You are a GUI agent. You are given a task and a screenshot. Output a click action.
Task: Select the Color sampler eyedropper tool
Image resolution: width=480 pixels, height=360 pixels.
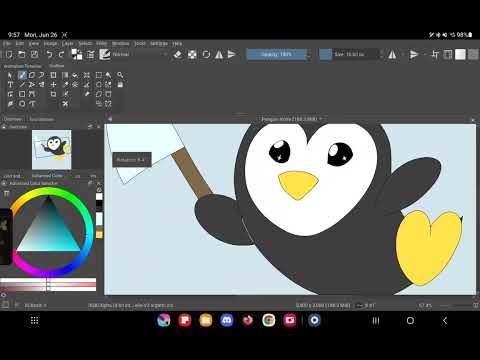66,85
